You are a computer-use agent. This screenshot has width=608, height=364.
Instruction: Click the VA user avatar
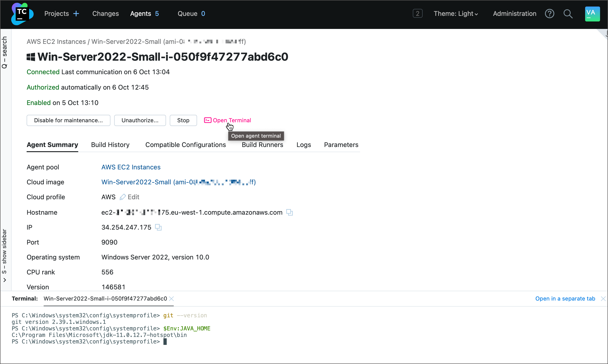coord(592,14)
